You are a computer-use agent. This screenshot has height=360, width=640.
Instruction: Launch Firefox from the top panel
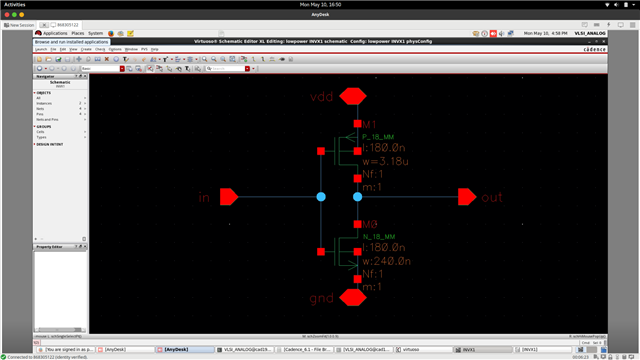tap(111, 33)
